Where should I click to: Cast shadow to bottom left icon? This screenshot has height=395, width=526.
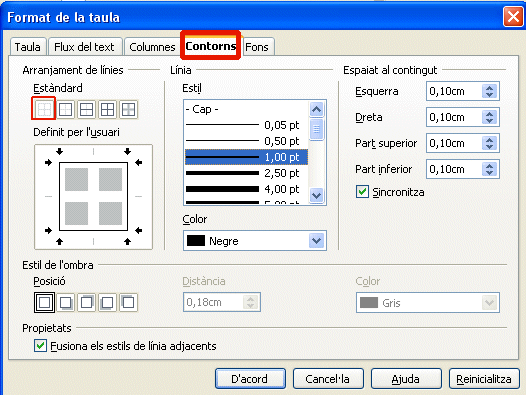(x=107, y=303)
